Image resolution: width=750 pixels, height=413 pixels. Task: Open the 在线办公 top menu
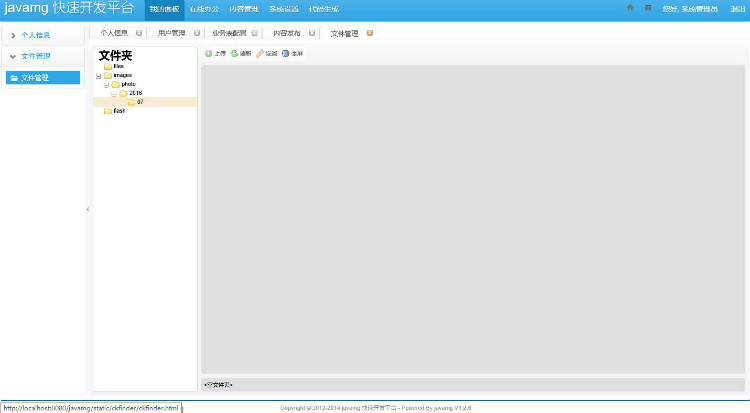(204, 9)
